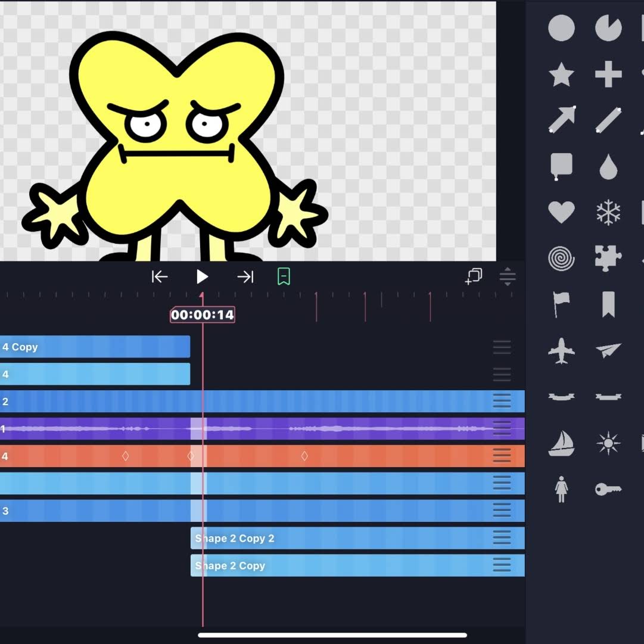Screen dimensions: 644x644
Task: Insert the spiral shape
Action: tap(561, 259)
